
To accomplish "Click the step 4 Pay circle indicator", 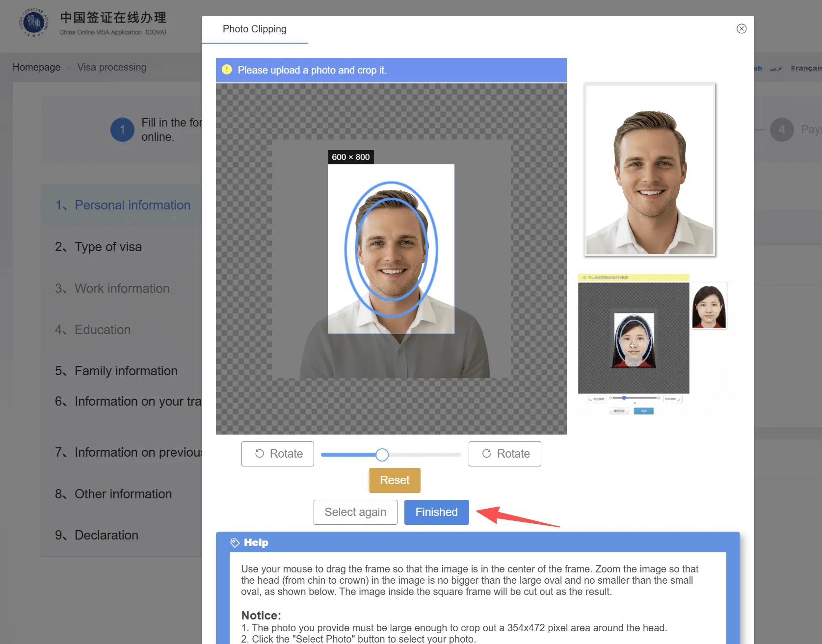I will [x=782, y=129].
